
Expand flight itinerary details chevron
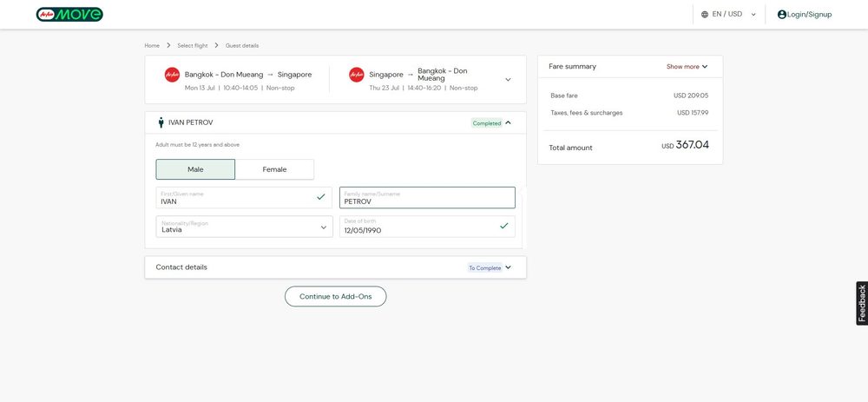point(508,80)
